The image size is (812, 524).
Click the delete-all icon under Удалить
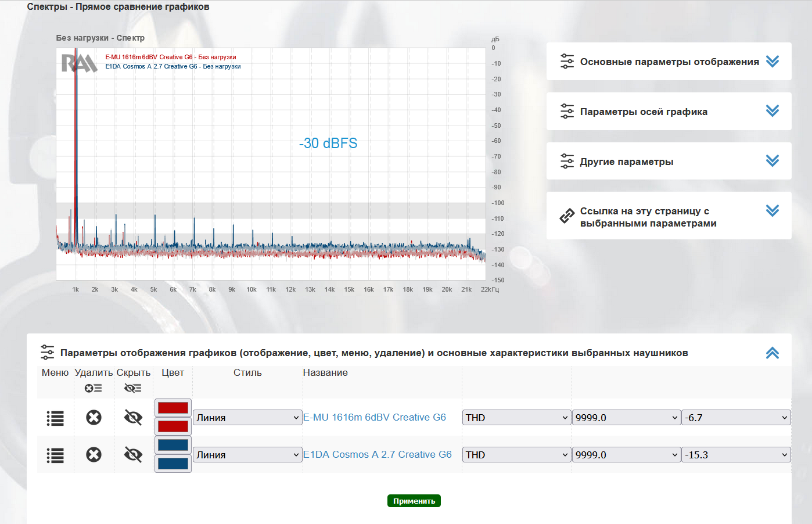[93, 388]
